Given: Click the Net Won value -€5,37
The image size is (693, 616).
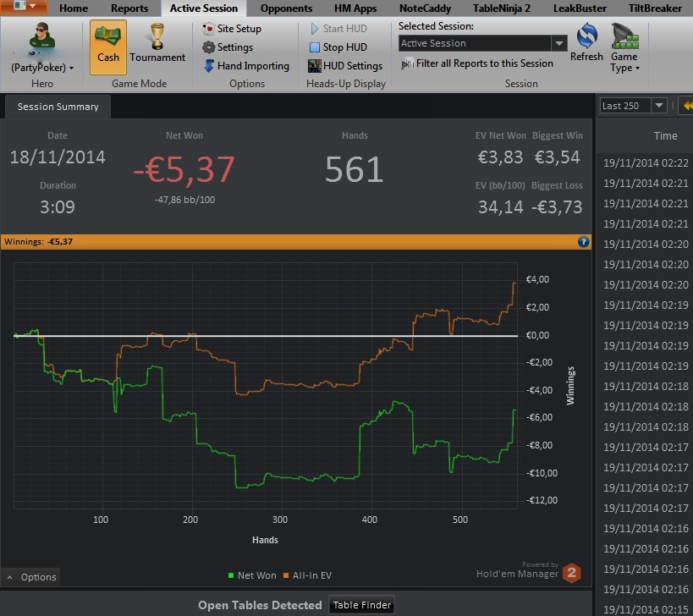Looking at the screenshot, I should pos(184,169).
